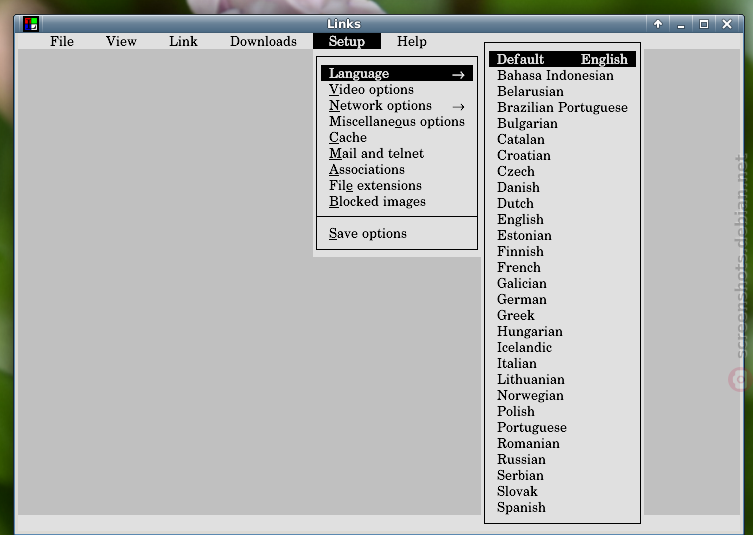Open Mail and telnet settings
Image resolution: width=753 pixels, height=535 pixels.
pyautogui.click(x=397, y=154)
